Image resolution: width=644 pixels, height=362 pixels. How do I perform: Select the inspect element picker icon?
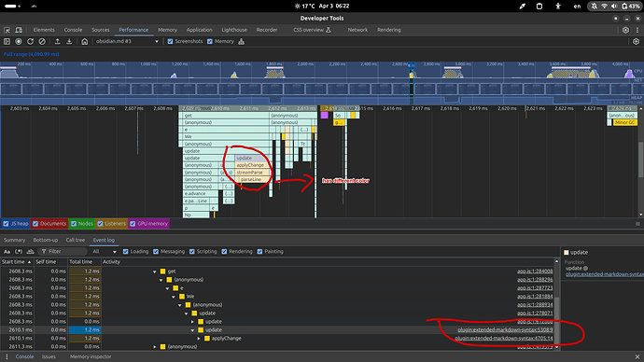click(7, 30)
